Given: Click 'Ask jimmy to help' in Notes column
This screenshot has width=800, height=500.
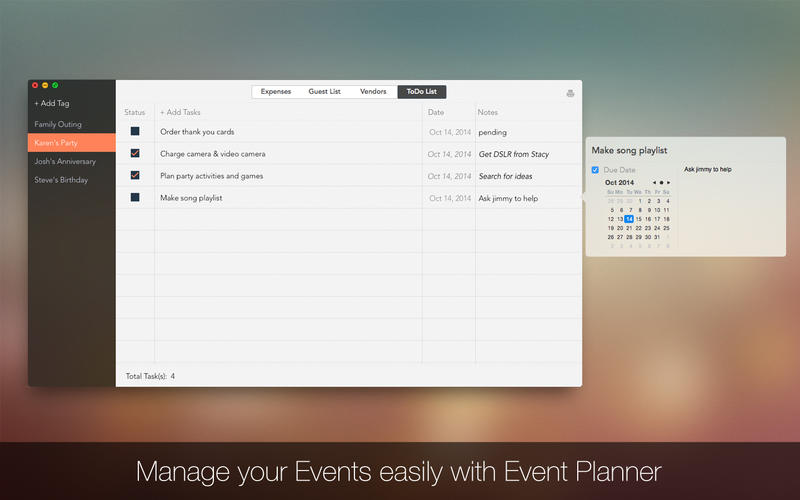Looking at the screenshot, I should point(508,198).
